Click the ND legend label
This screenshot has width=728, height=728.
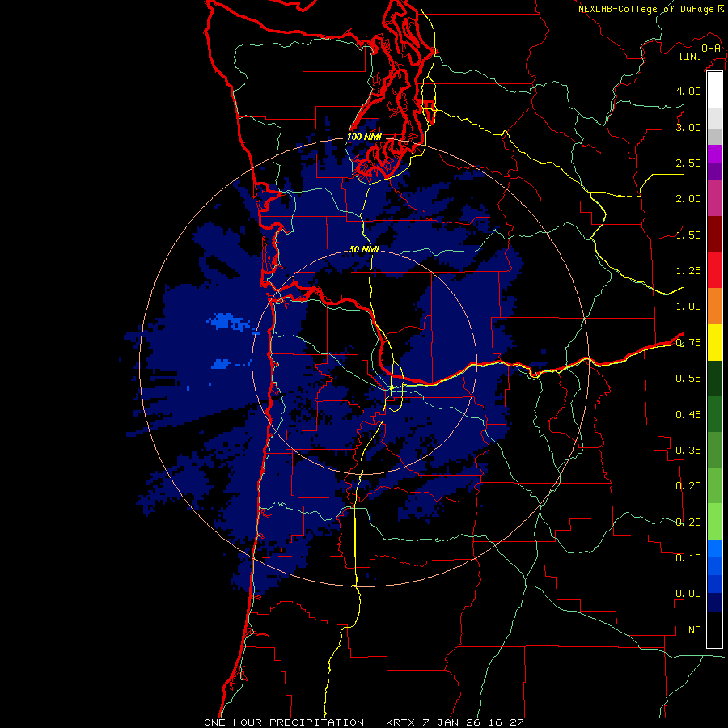(695, 630)
